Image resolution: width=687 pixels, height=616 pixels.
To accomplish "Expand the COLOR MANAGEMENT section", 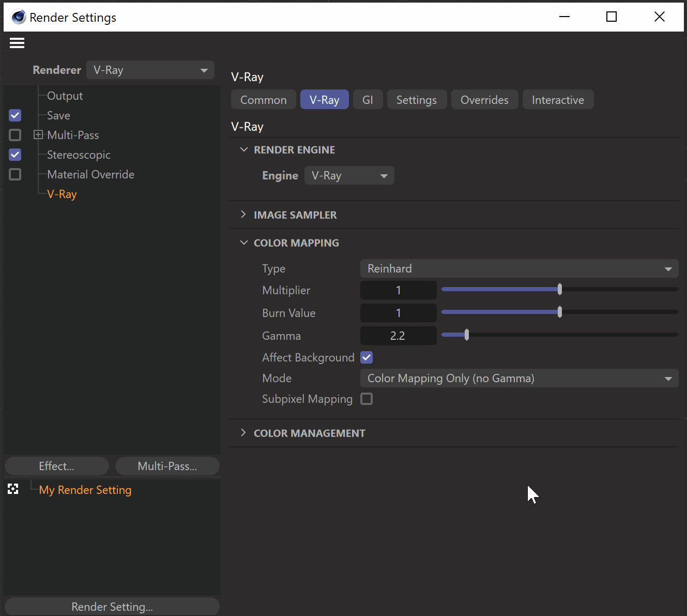I will tap(243, 433).
